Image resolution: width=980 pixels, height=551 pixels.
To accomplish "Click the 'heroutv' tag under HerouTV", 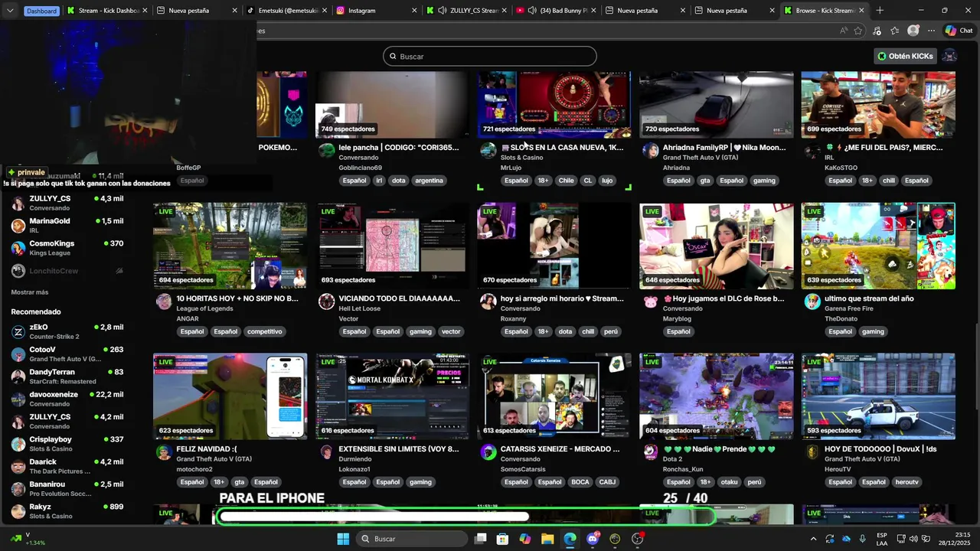I will (906, 482).
